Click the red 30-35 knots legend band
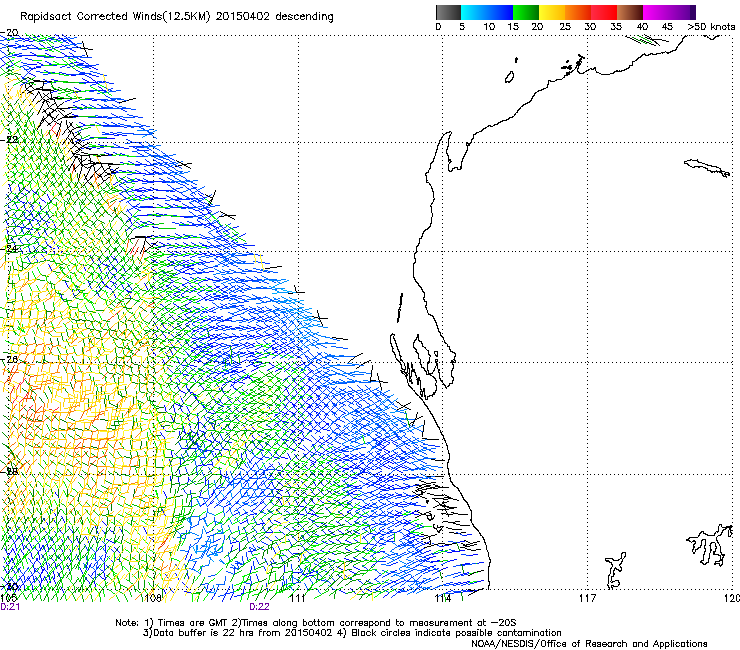This screenshot has height=650, width=740. click(604, 12)
